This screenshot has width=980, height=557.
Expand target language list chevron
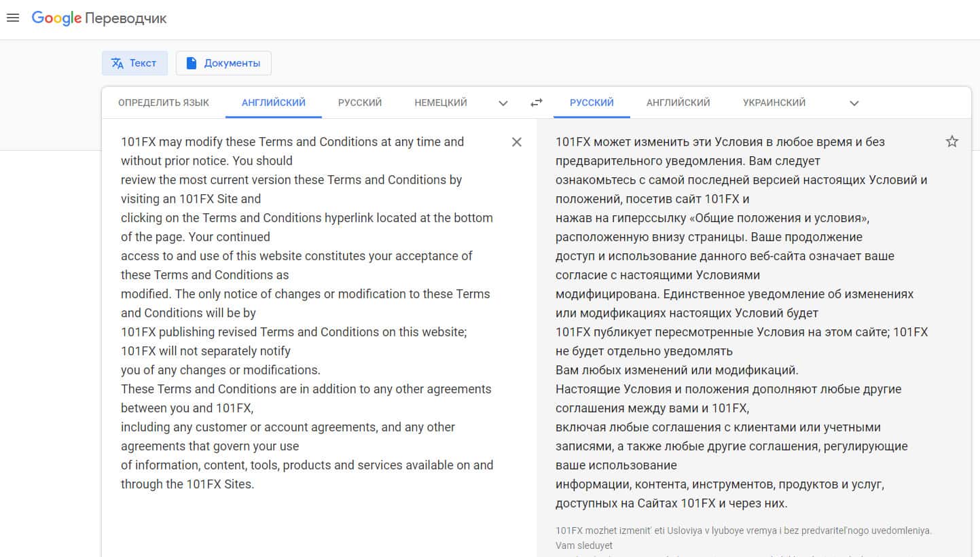point(854,103)
